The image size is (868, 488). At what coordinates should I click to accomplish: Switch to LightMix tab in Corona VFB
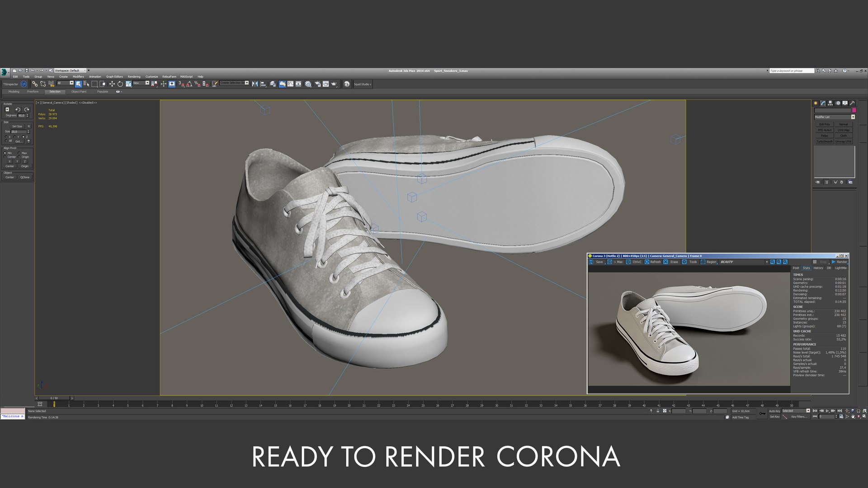(x=841, y=268)
